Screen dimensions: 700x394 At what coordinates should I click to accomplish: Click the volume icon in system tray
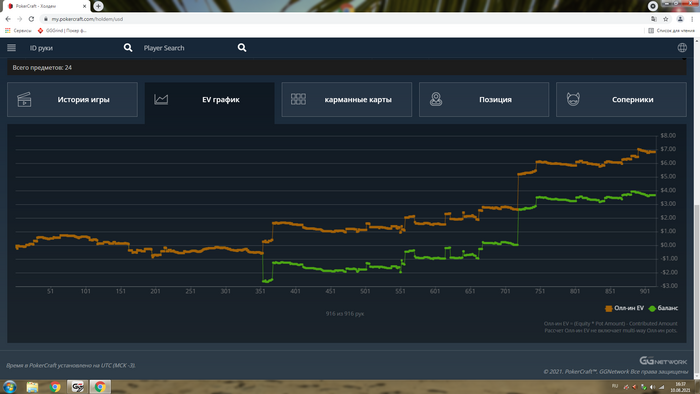[652, 387]
